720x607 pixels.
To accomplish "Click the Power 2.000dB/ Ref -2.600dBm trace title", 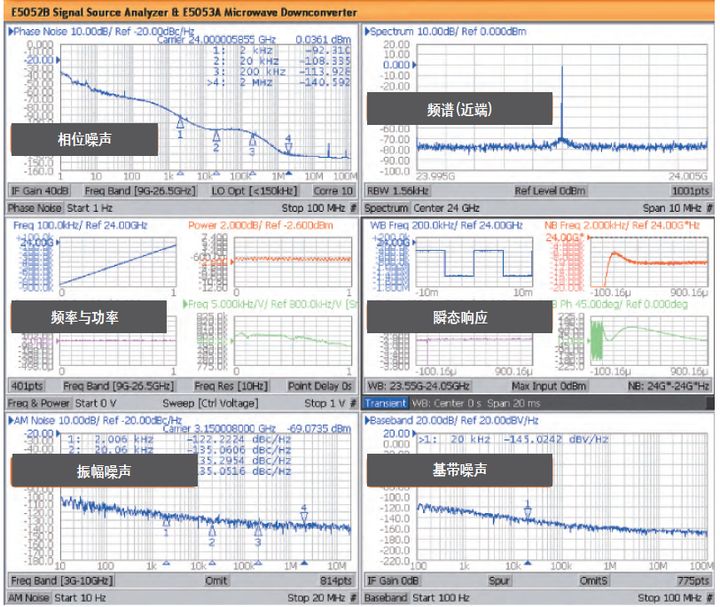I will click(261, 225).
